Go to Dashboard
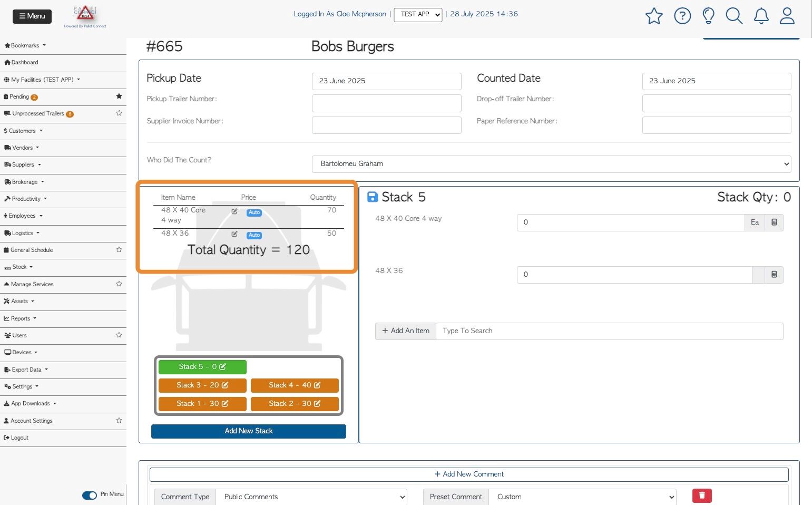Viewport: 812px width, 505px height. tap(21, 62)
